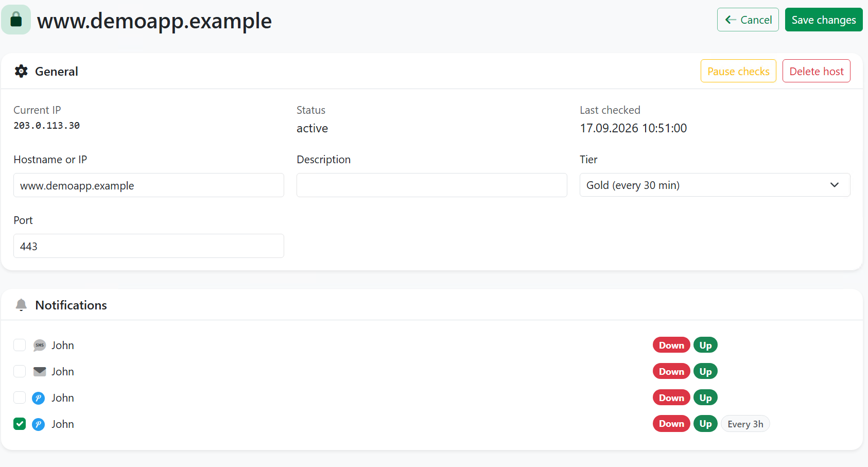
Task: Pause checks for this host
Action: coord(738,71)
